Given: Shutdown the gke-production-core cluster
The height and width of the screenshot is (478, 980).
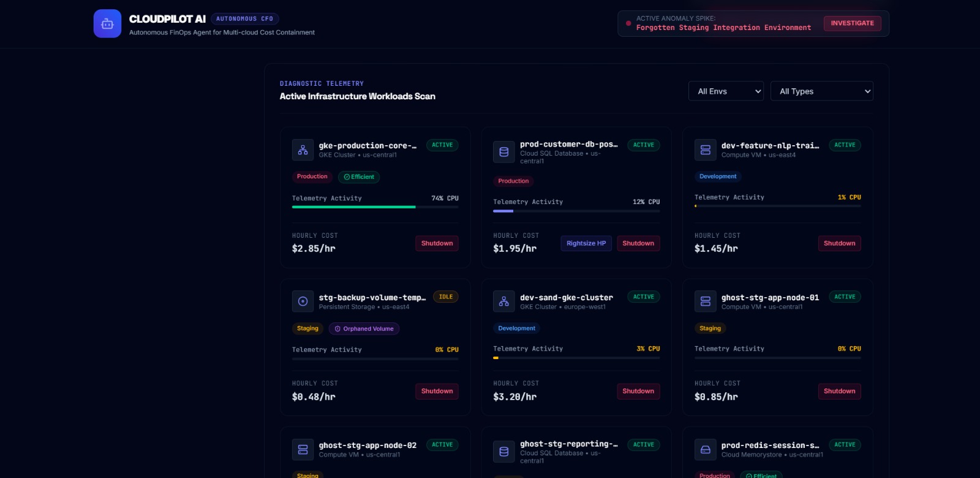Looking at the screenshot, I should pos(437,243).
